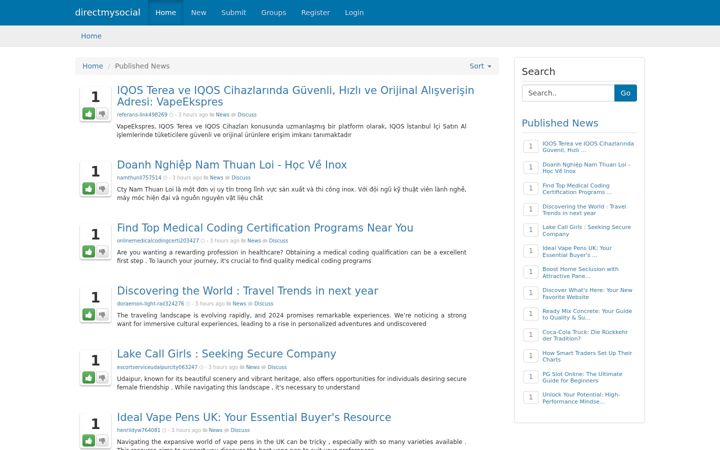
Task: Click Discuss under Medical Coding post
Action: pos(278,241)
